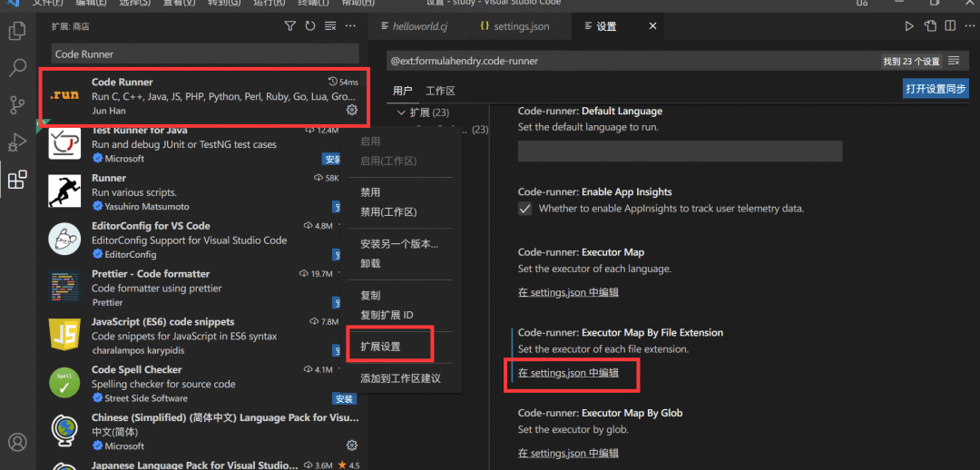Click the Code-runner: Default Language heading
Image resolution: width=980 pixels, height=470 pixels.
click(x=590, y=112)
